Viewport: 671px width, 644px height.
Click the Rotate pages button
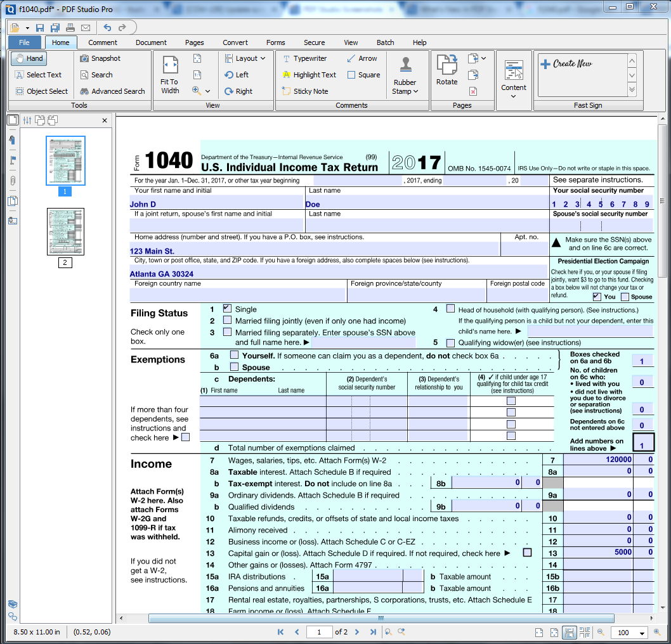[446, 70]
